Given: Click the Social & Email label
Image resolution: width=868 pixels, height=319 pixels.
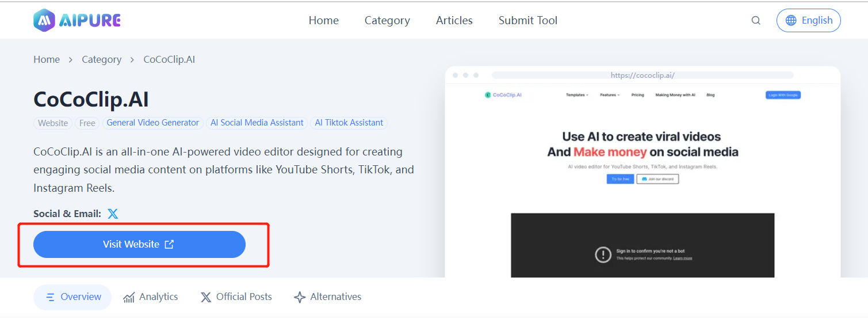Looking at the screenshot, I should 67,214.
